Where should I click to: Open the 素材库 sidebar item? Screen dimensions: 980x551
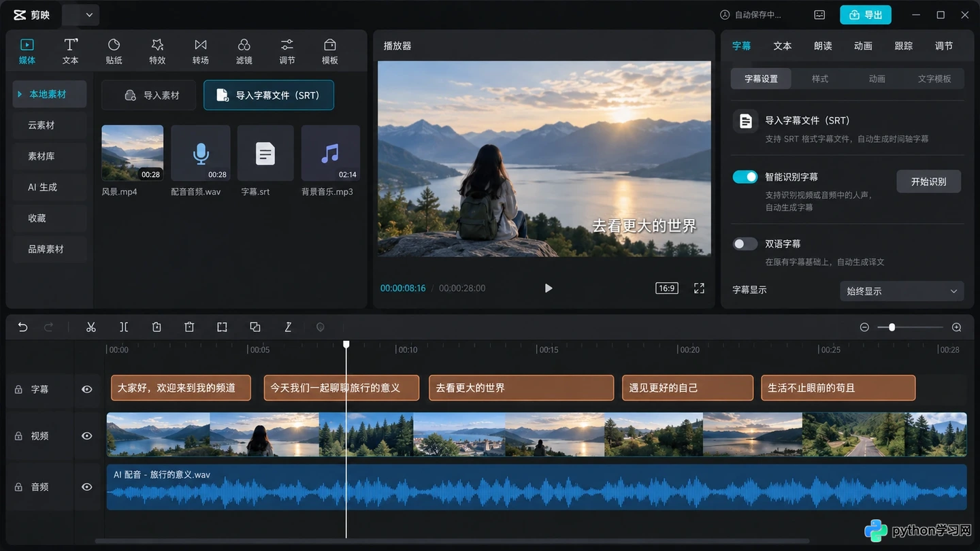tap(50, 156)
